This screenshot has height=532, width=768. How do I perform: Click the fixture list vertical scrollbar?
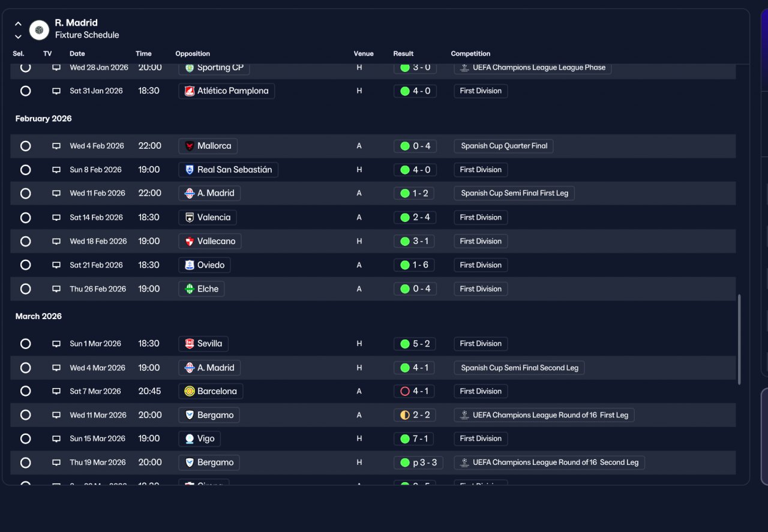739,339
